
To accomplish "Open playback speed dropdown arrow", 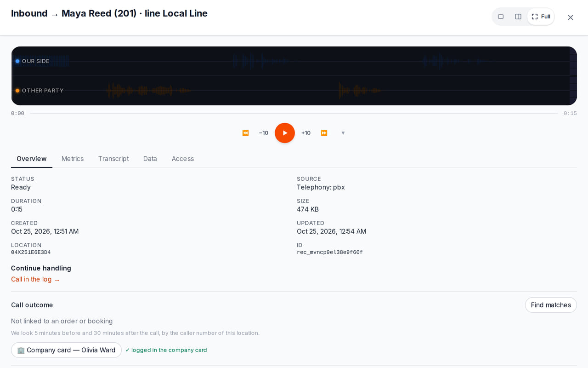I will [343, 133].
